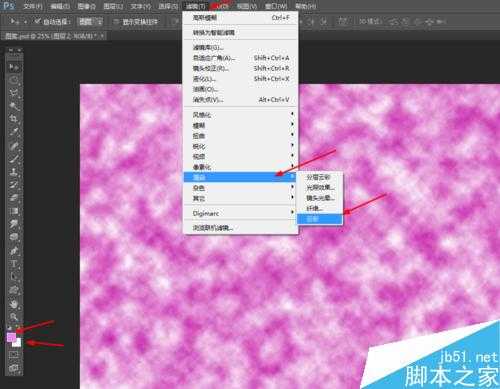
Task: Close the open document tab
Action: (x=102, y=36)
